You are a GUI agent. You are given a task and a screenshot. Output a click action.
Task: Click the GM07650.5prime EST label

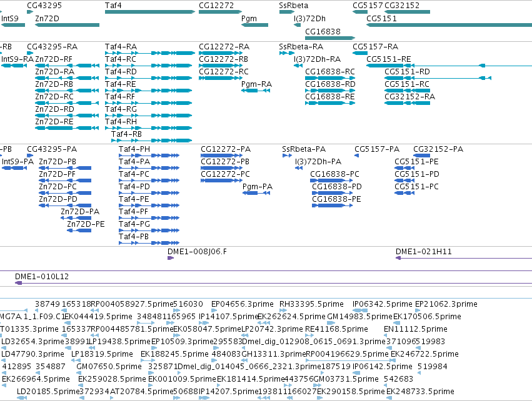tap(109, 367)
